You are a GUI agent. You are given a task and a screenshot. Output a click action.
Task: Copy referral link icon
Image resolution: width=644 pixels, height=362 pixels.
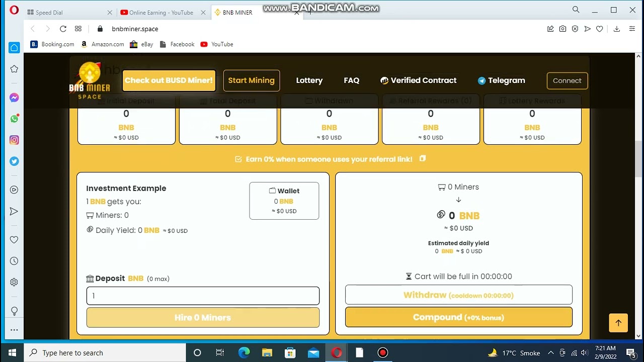click(423, 158)
